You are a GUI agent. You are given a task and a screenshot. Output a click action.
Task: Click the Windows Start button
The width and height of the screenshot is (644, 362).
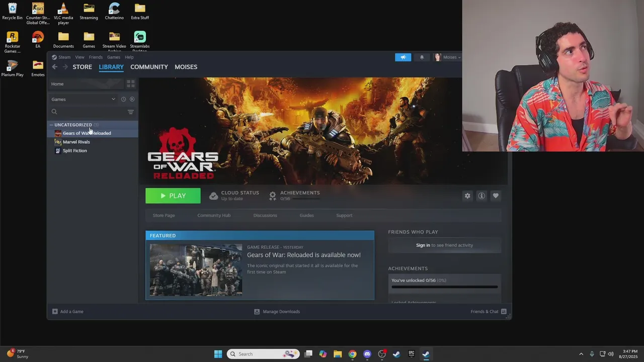click(x=218, y=354)
